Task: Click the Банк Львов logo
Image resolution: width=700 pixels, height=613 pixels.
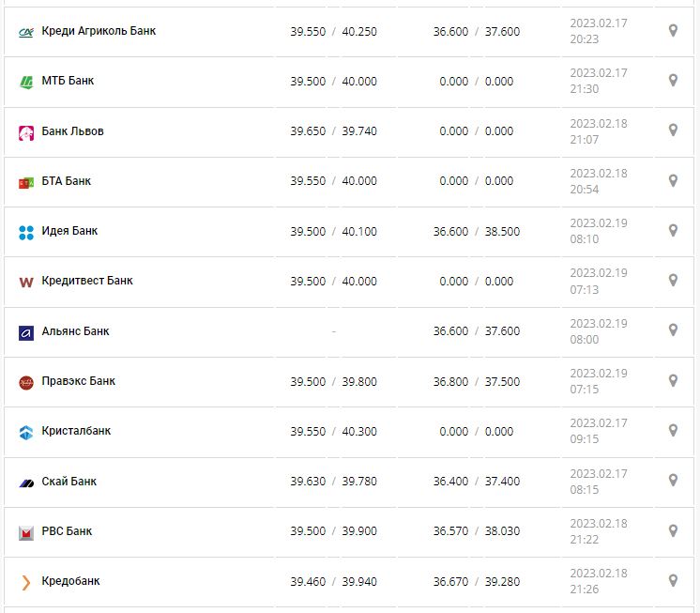Action: (x=26, y=132)
